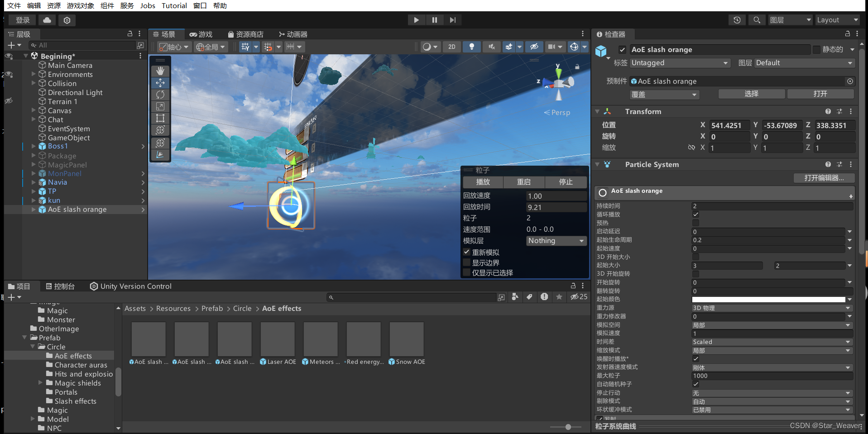Switch to the 控制台 tab

(x=60, y=286)
